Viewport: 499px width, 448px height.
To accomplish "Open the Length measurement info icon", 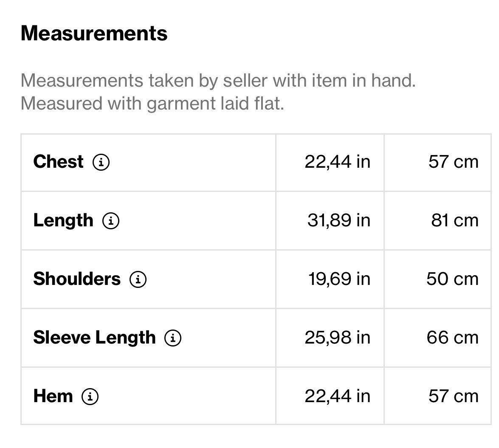I will (x=111, y=220).
